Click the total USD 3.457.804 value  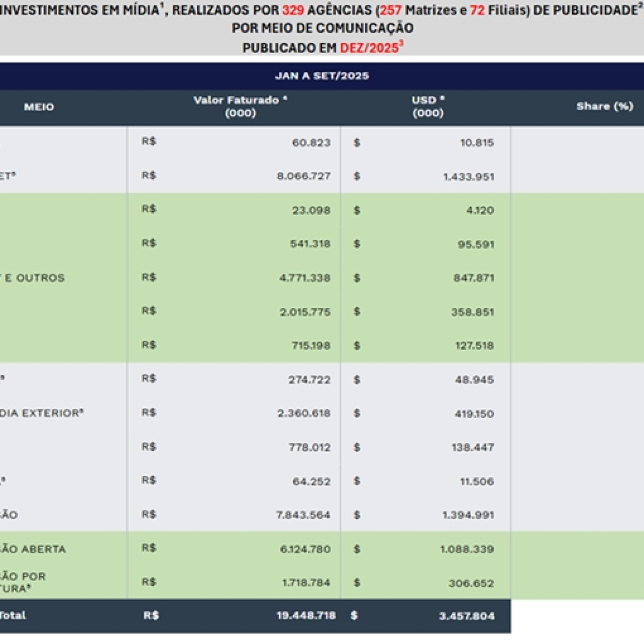pyautogui.click(x=467, y=616)
